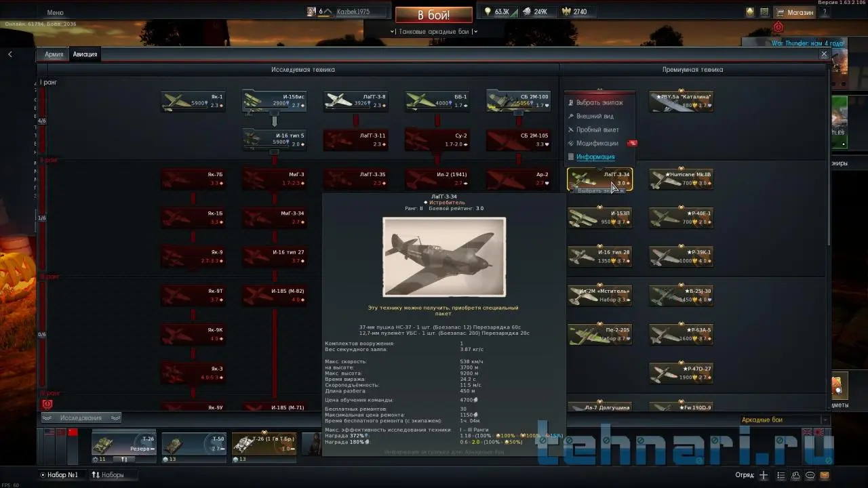This screenshot has width=868, height=488.
Task: Select the locked ЛаГГ-3-35 card
Action: tap(356, 179)
